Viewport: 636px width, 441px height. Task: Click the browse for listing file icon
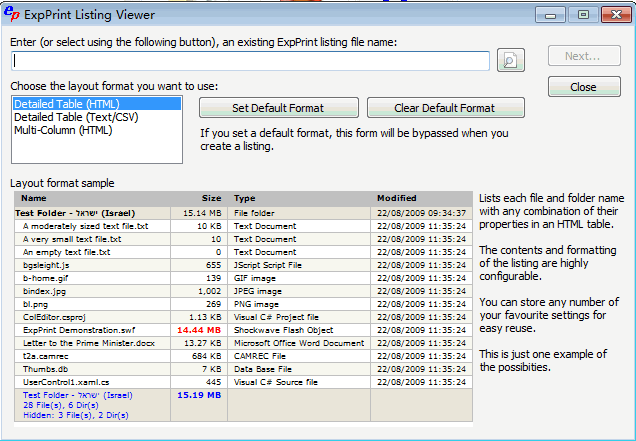pyautogui.click(x=510, y=61)
